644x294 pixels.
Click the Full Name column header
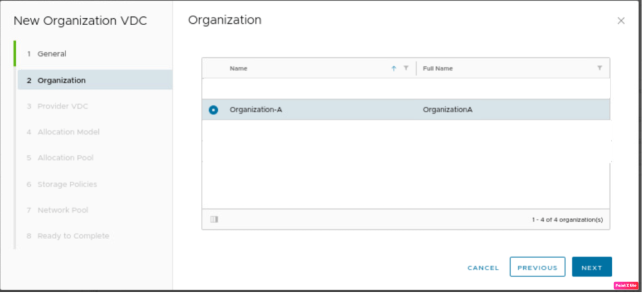(x=438, y=69)
